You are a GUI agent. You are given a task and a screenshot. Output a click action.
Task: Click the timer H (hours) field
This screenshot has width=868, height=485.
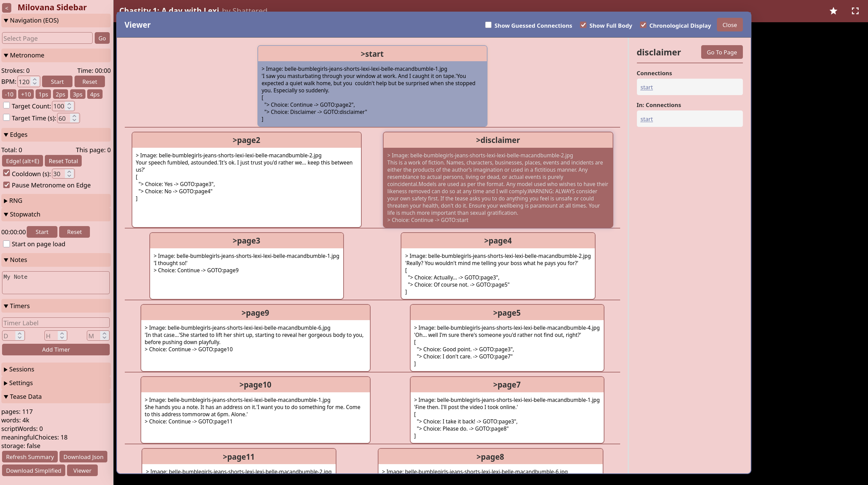[x=56, y=336]
